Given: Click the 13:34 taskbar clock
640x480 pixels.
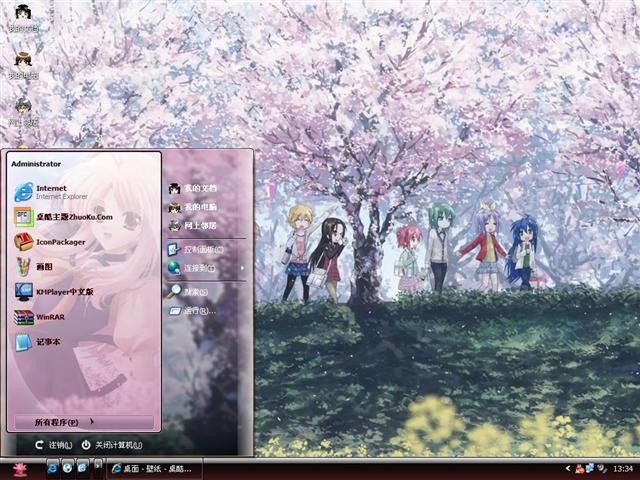Looking at the screenshot, I should pos(622,469).
